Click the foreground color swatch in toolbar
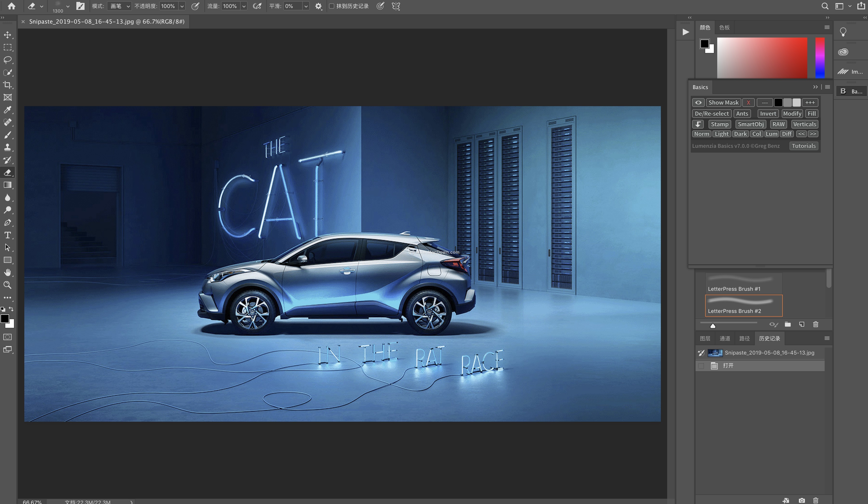868x504 pixels. click(5, 318)
